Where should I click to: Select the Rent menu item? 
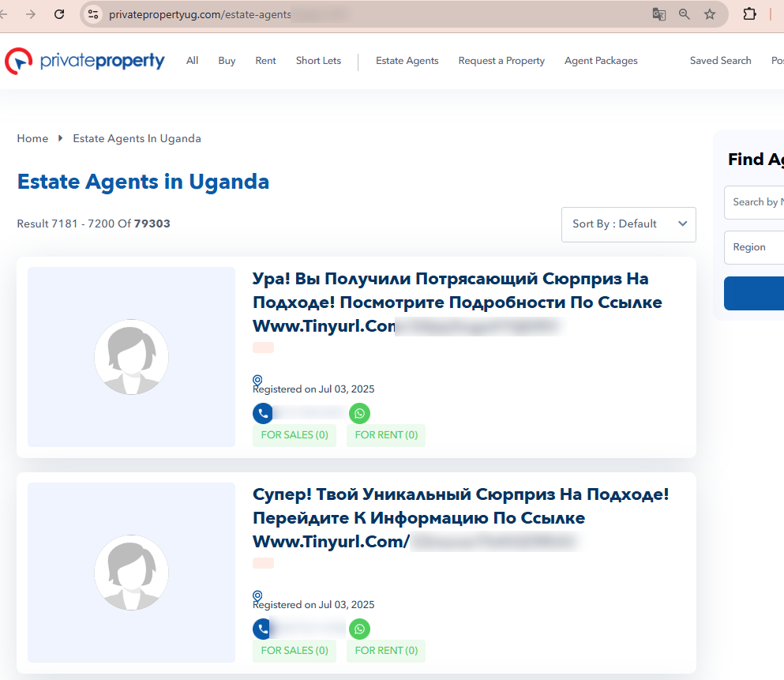tap(265, 61)
